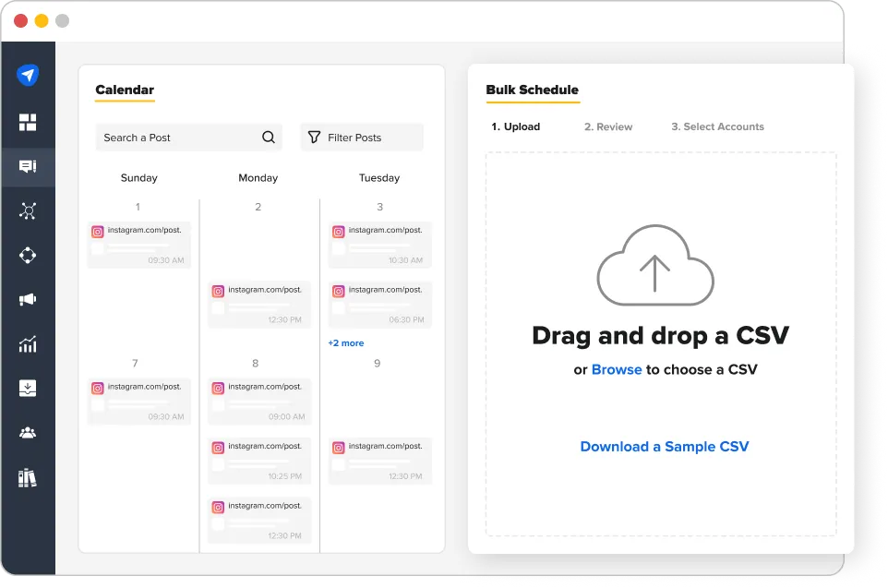Focus the Search a Post input field
The height and width of the screenshot is (588, 888).
tap(175, 138)
